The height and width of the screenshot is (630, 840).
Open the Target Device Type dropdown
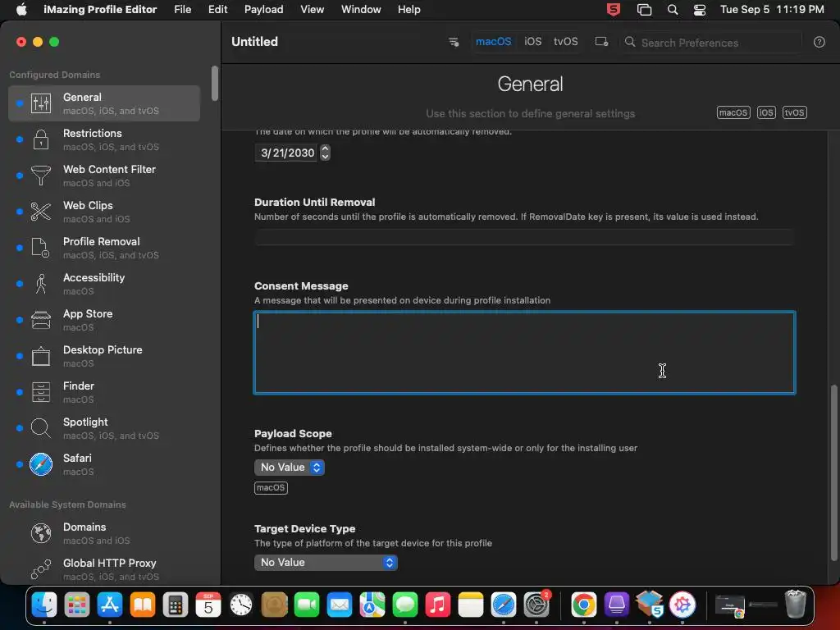point(326,563)
